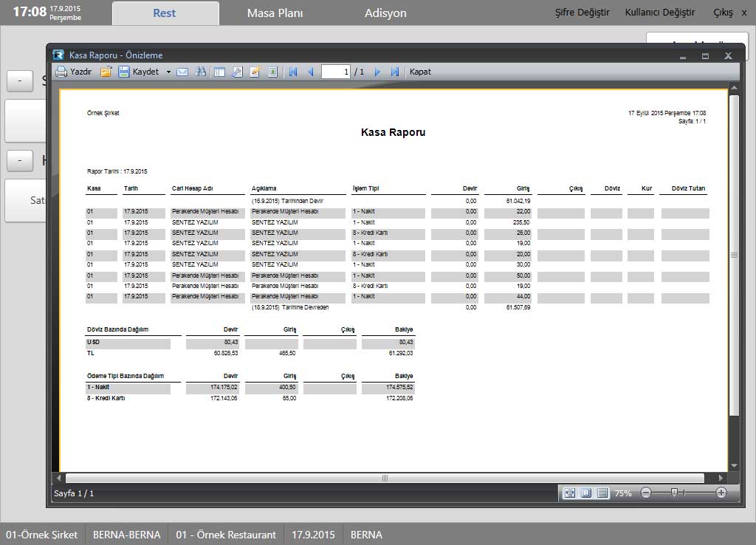Click the zoom out minus button
756x545 pixels.
pyautogui.click(x=646, y=493)
